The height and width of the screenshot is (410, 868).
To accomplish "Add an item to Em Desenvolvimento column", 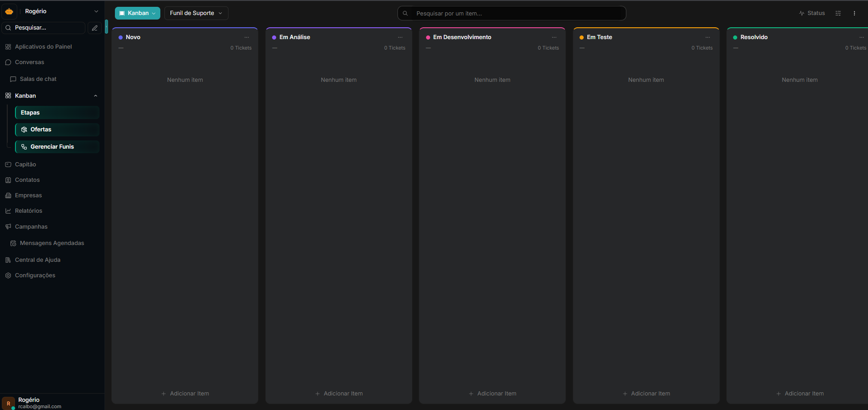I will point(492,394).
